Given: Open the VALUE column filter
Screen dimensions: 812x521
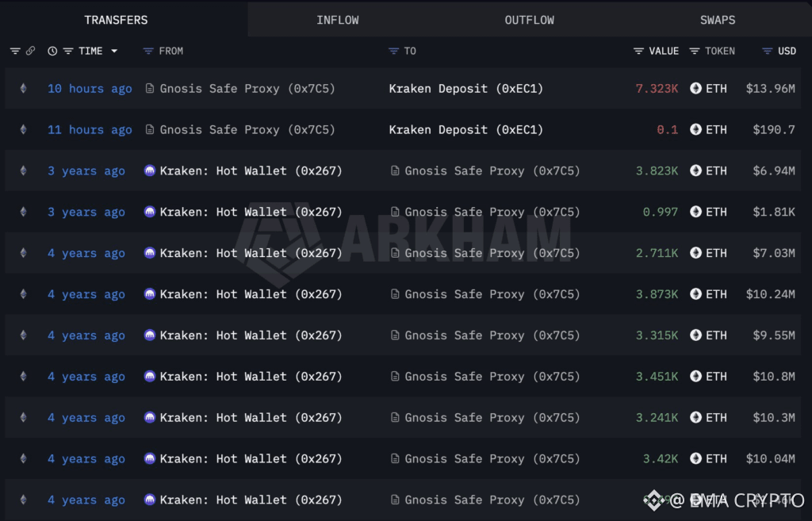Looking at the screenshot, I should click(638, 51).
